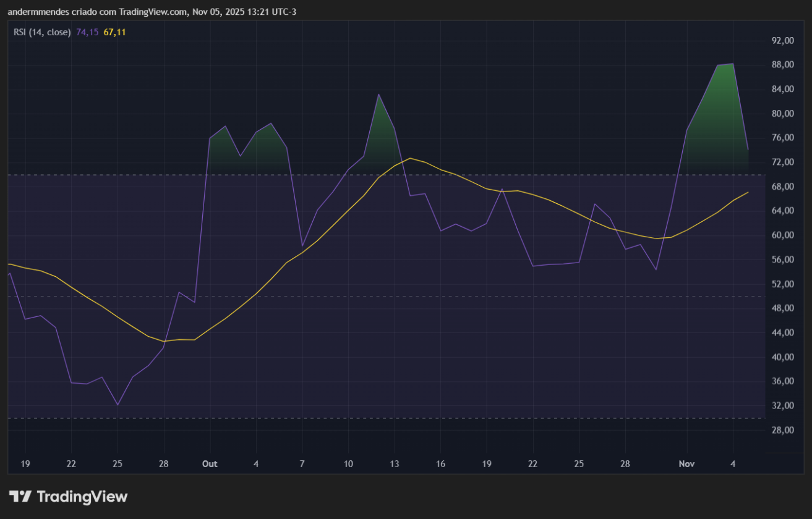Click the TradingView logo icon

(20, 496)
